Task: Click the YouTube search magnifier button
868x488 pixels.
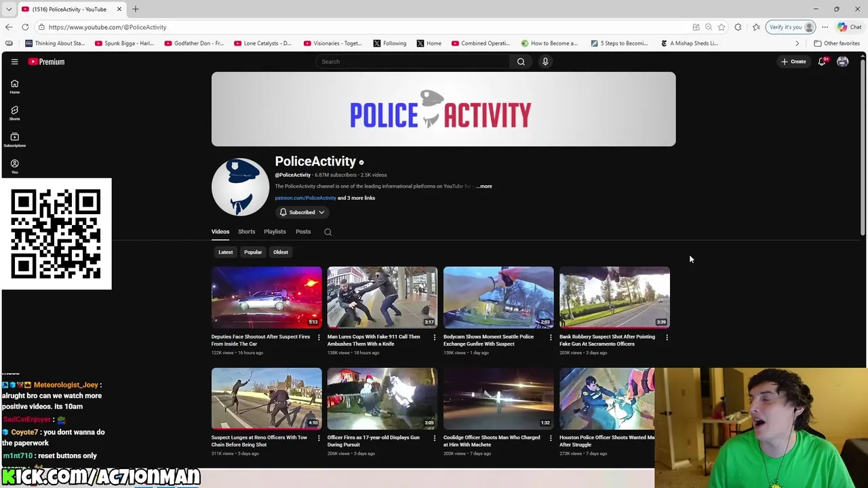Action: click(521, 62)
